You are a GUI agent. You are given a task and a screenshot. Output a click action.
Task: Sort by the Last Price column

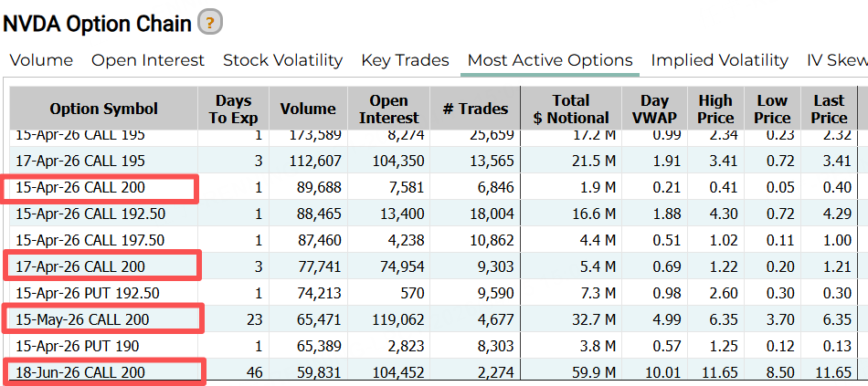click(829, 109)
